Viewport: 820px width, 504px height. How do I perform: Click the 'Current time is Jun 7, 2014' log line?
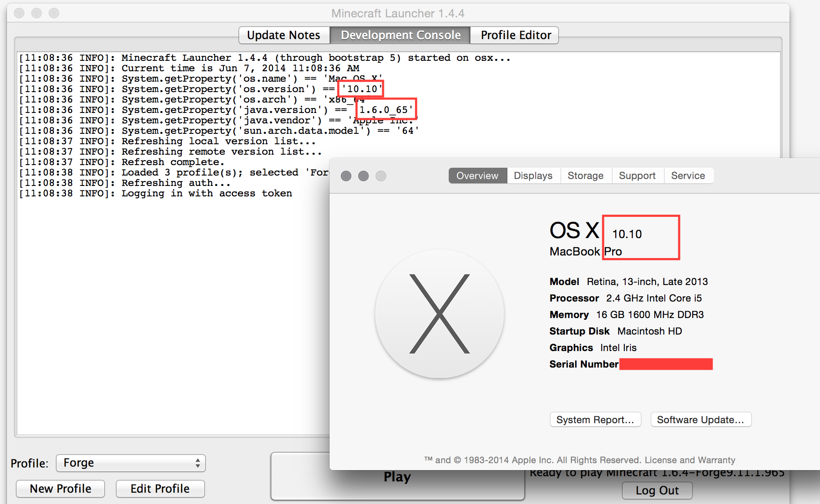189,68
